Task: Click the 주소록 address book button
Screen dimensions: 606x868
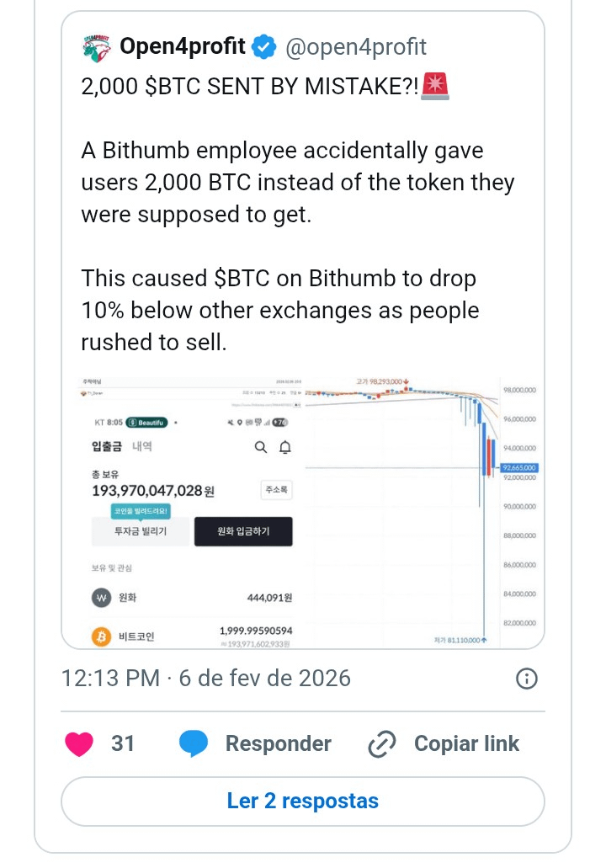Action: (x=277, y=489)
